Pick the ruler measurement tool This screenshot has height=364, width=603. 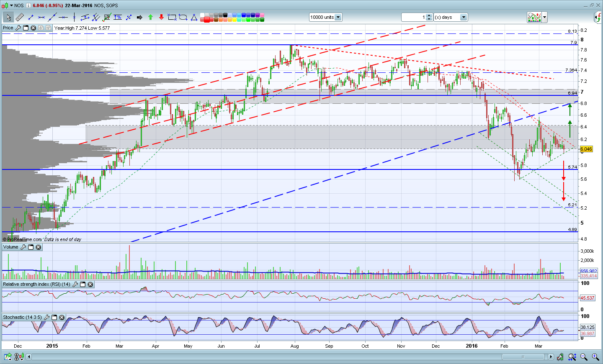20,17
